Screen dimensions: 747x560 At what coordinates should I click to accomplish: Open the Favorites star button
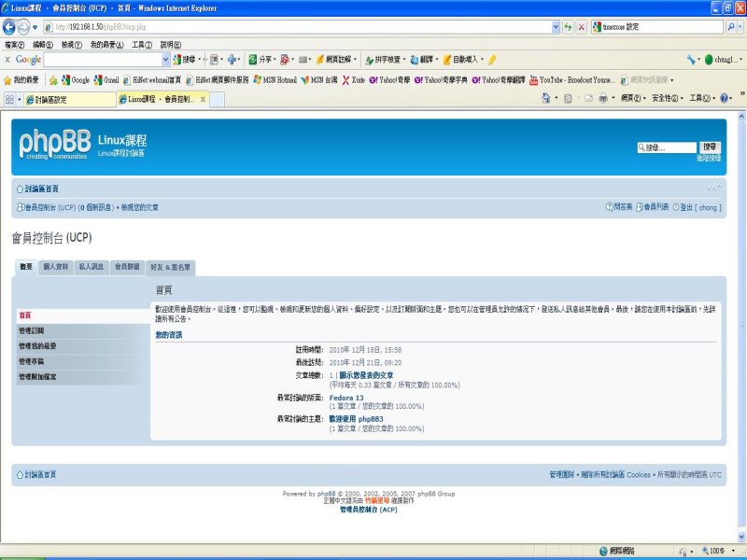21,80
